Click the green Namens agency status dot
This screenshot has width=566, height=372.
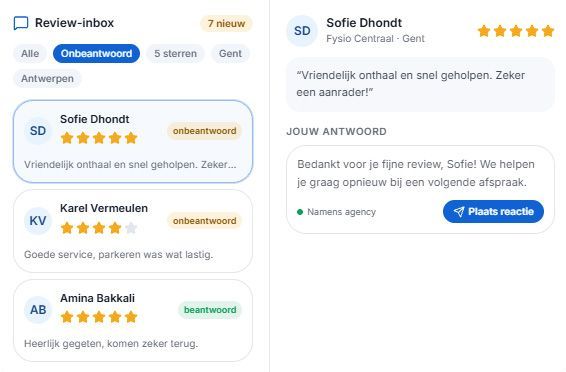pyautogui.click(x=300, y=212)
